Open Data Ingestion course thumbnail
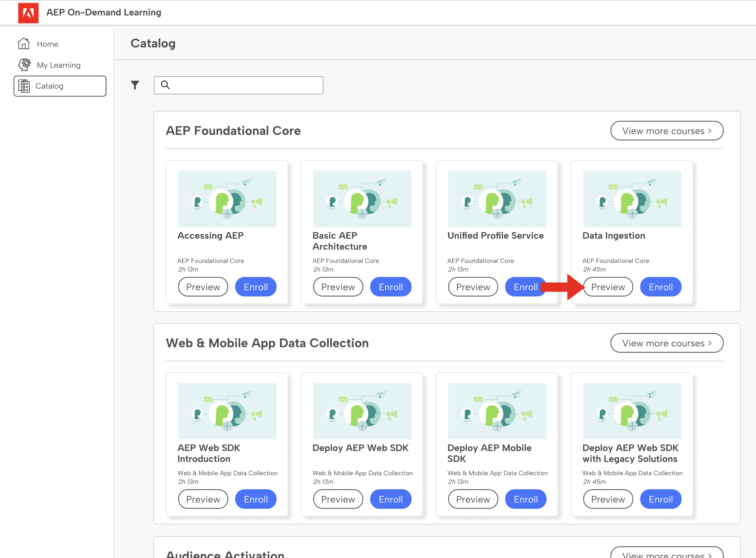The height and width of the screenshot is (558, 756). pyautogui.click(x=632, y=199)
